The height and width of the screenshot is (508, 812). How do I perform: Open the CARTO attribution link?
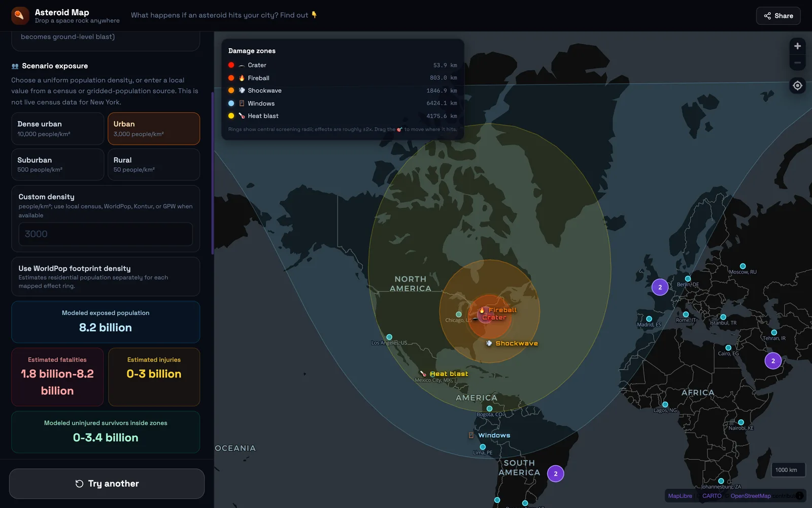click(712, 496)
